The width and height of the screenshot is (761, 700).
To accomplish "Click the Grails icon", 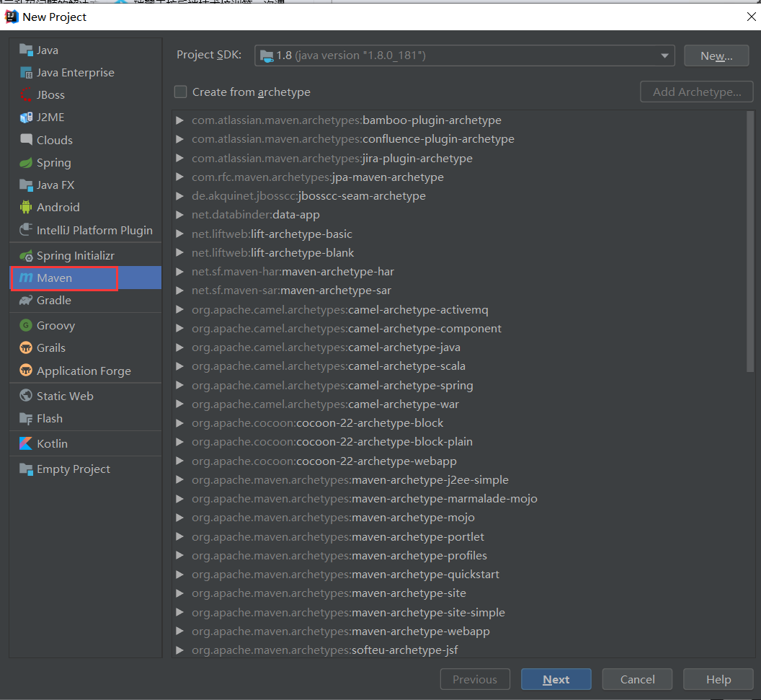I will (26, 348).
